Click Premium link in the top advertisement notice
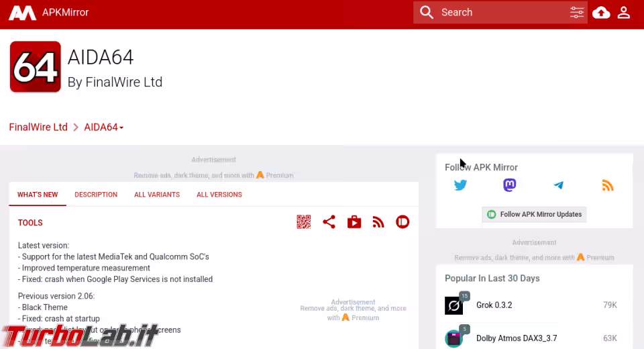The image size is (644, 349). point(275,175)
